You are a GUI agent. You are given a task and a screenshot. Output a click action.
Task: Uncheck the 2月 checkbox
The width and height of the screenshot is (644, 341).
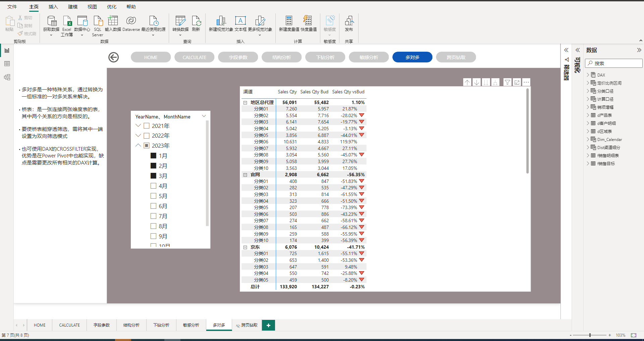[153, 166]
